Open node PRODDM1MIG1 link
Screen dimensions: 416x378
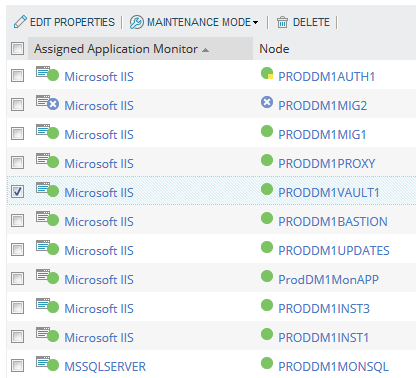click(x=322, y=135)
